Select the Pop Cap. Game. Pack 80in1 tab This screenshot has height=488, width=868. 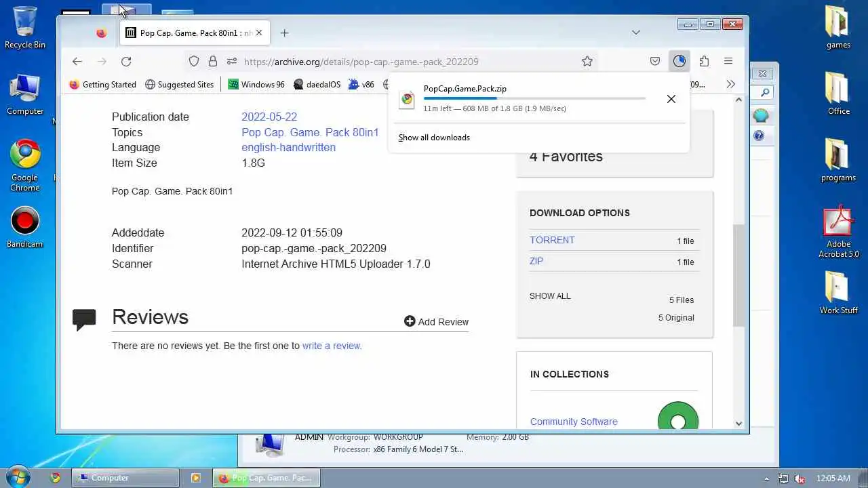pyautogui.click(x=195, y=33)
